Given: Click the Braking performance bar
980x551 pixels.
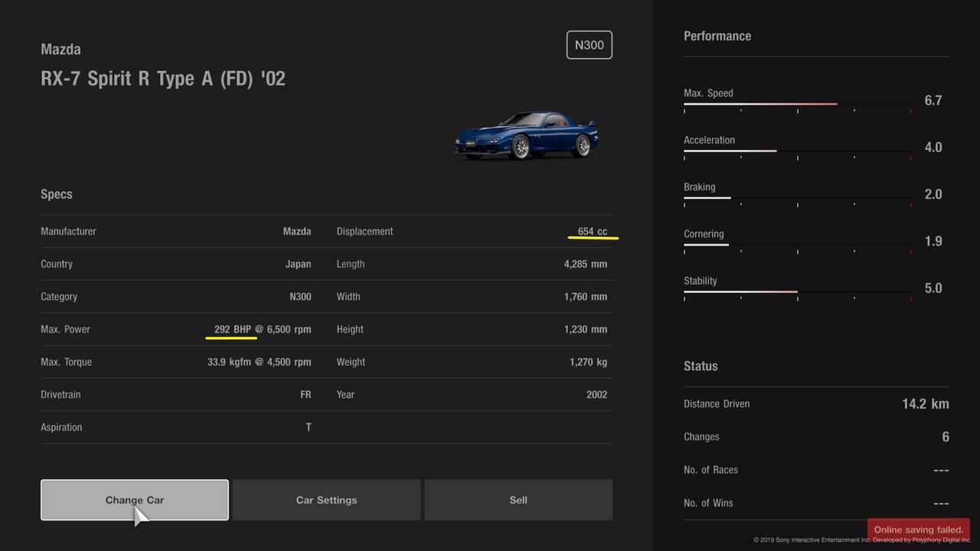Looking at the screenshot, I should pyautogui.click(x=797, y=199).
